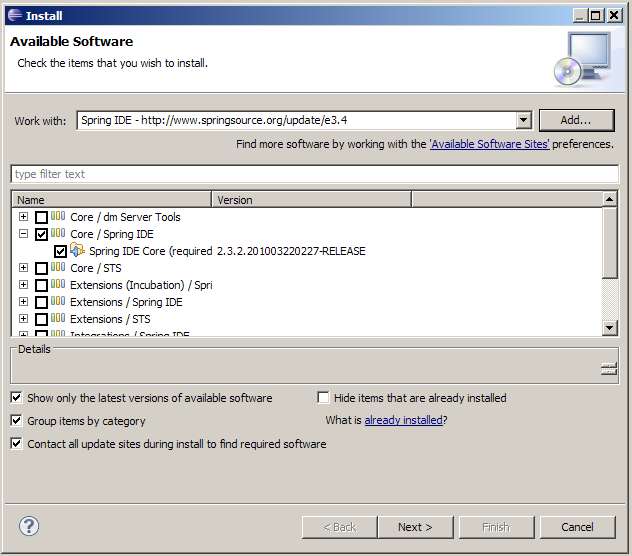The height and width of the screenshot is (556, 632).
Task: Click the help question mark icon
Action: click(29, 526)
